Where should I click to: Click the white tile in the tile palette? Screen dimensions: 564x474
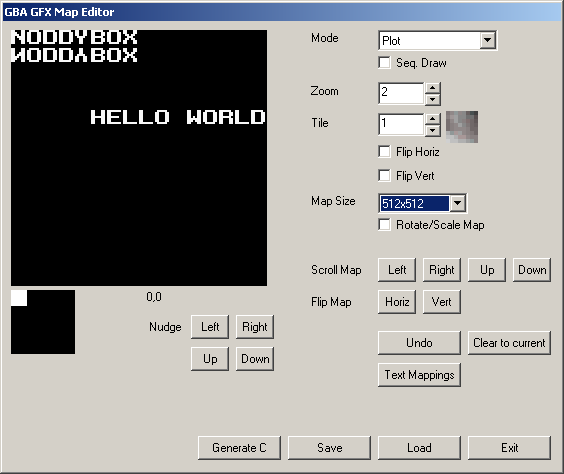19,298
